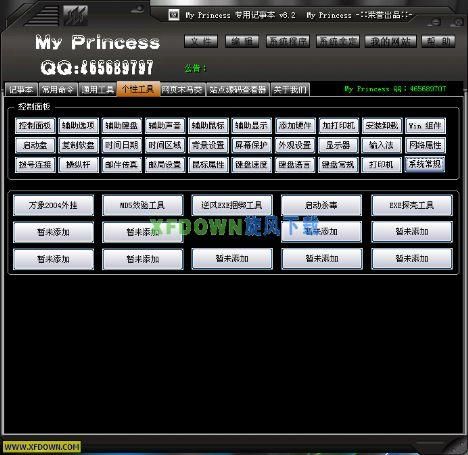Switch to the 记事本 tab
The image size is (468, 455).
pyautogui.click(x=22, y=89)
